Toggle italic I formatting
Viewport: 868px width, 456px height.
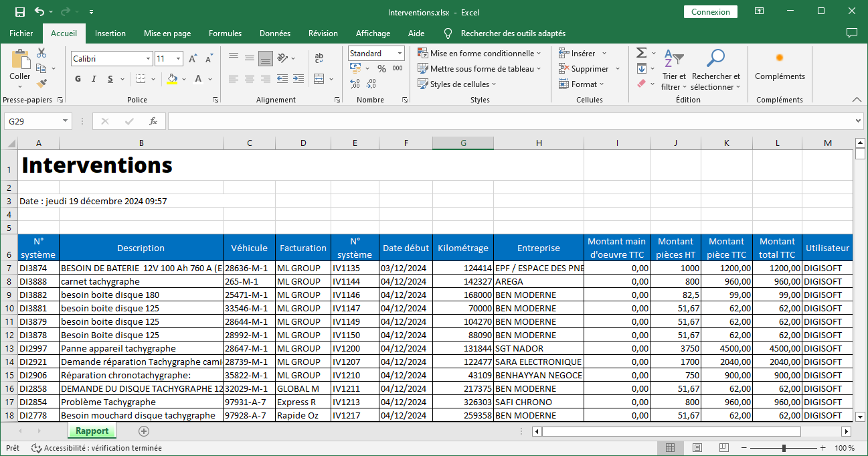pyautogui.click(x=94, y=79)
